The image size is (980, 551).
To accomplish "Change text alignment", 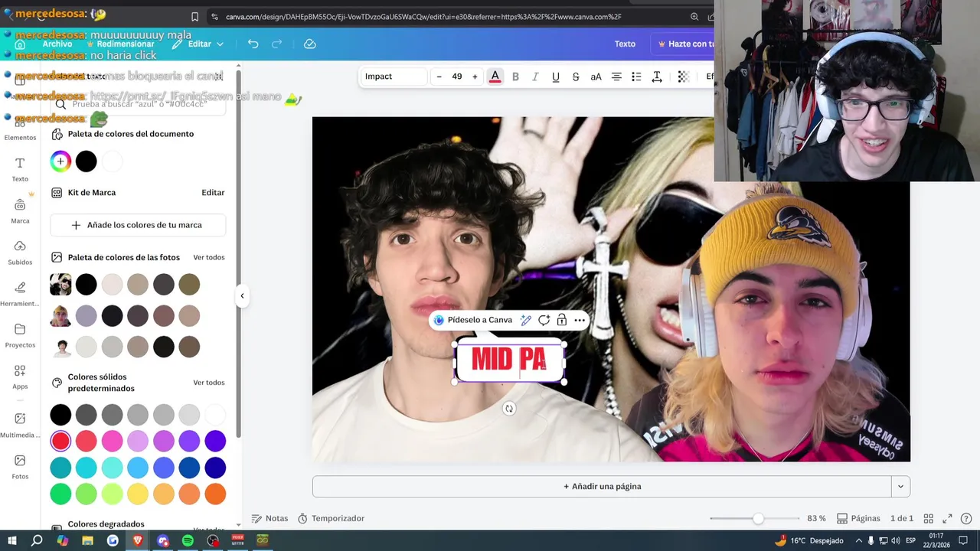I will (x=616, y=77).
